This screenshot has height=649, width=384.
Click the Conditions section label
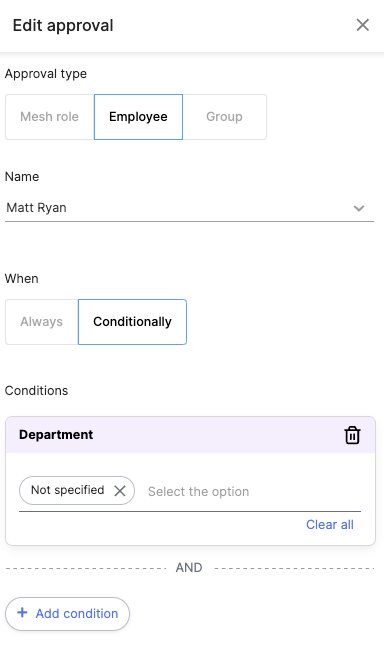click(x=36, y=390)
